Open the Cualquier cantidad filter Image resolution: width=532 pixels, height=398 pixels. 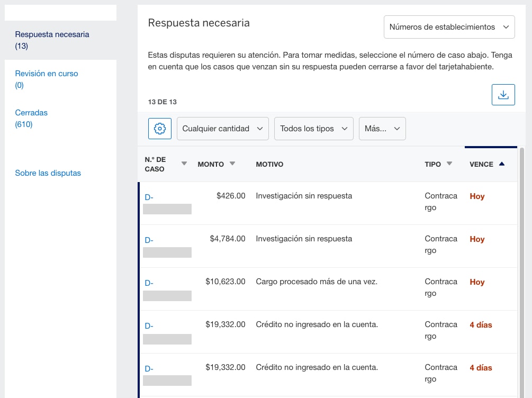coord(222,129)
